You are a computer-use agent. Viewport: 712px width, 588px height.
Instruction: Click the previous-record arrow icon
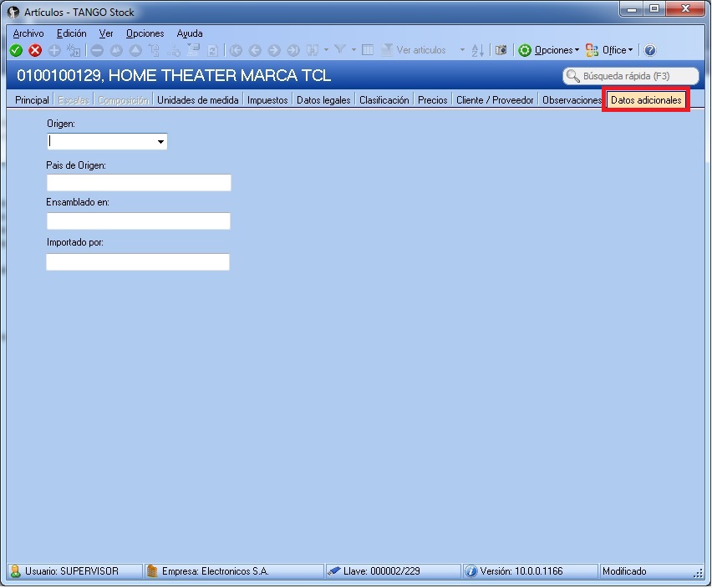click(x=255, y=50)
